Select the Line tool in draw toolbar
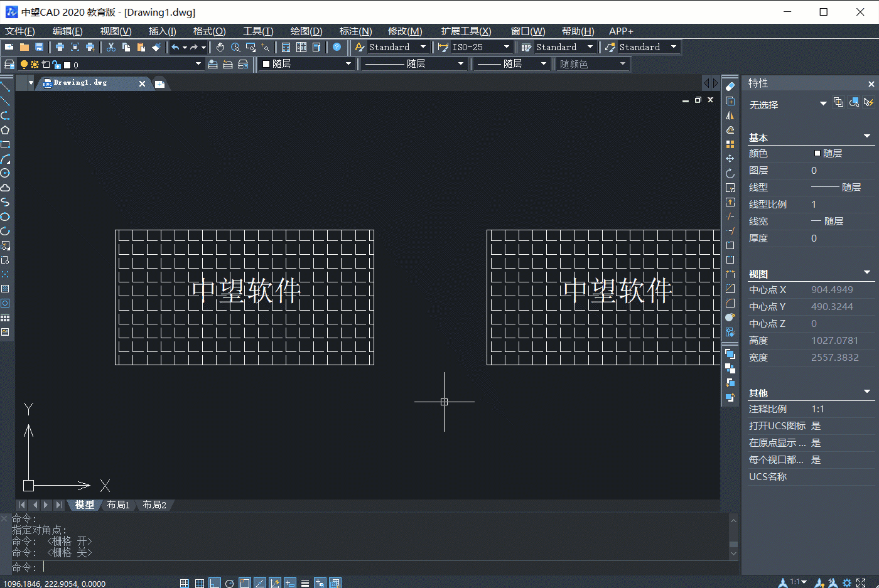This screenshot has width=879, height=588. pos(5,87)
